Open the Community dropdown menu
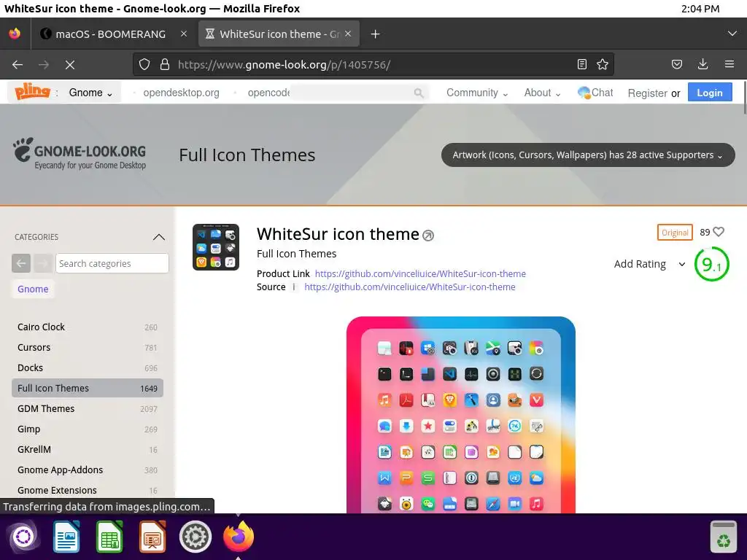The image size is (747, 560). click(477, 93)
